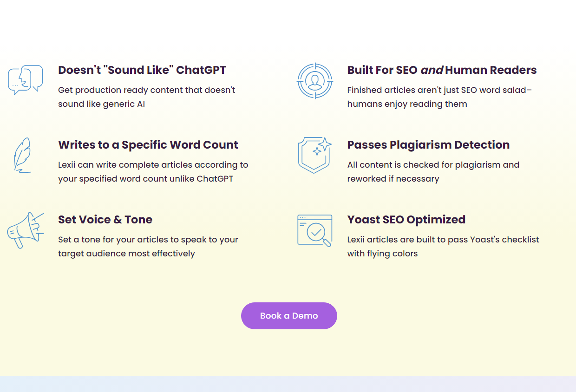Click the target audience tone description text
Image resolution: width=576 pixels, height=392 pixels.
click(148, 247)
